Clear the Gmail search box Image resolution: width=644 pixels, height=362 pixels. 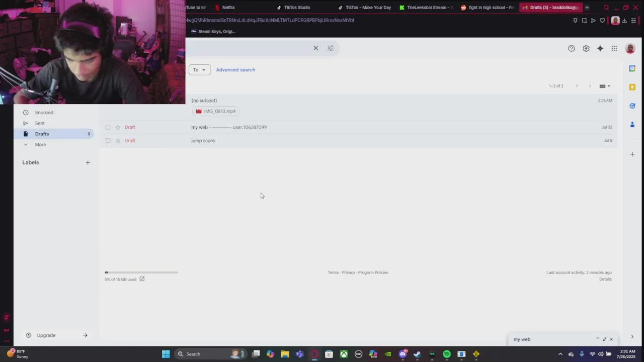[x=315, y=48]
